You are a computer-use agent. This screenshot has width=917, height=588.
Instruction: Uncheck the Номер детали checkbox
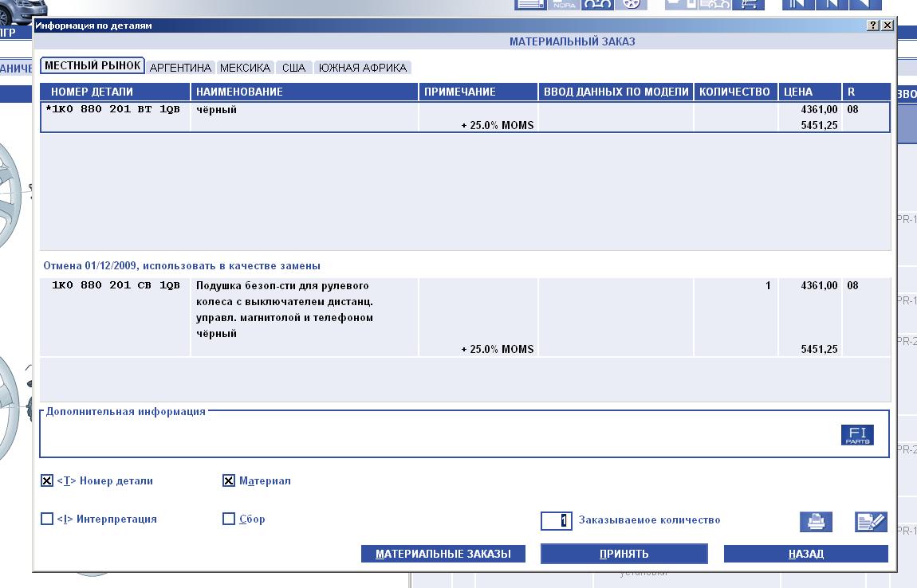coord(47,481)
